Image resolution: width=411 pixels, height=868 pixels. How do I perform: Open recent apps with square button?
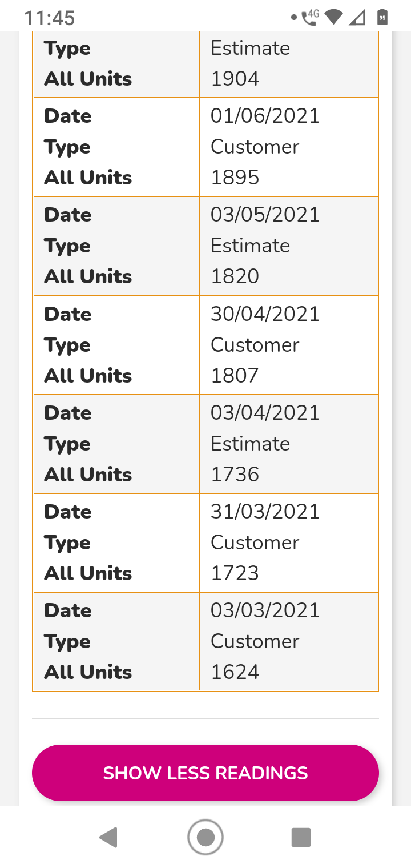pyautogui.click(x=301, y=837)
